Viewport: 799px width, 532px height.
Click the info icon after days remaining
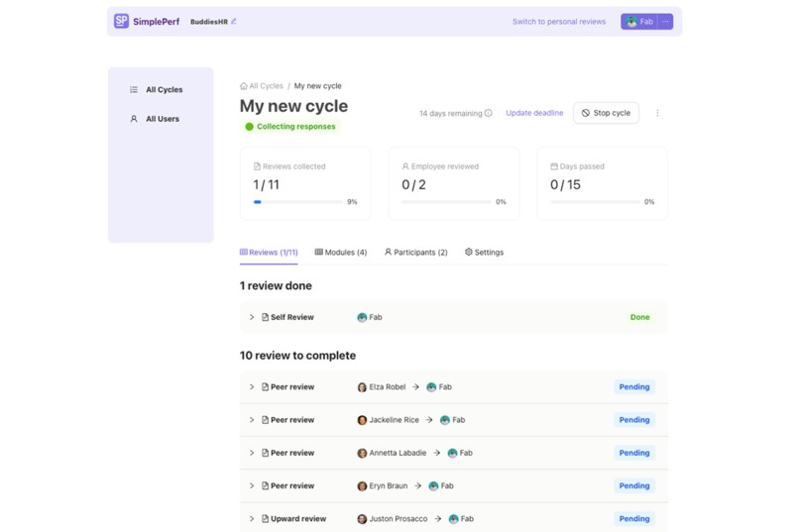click(488, 113)
